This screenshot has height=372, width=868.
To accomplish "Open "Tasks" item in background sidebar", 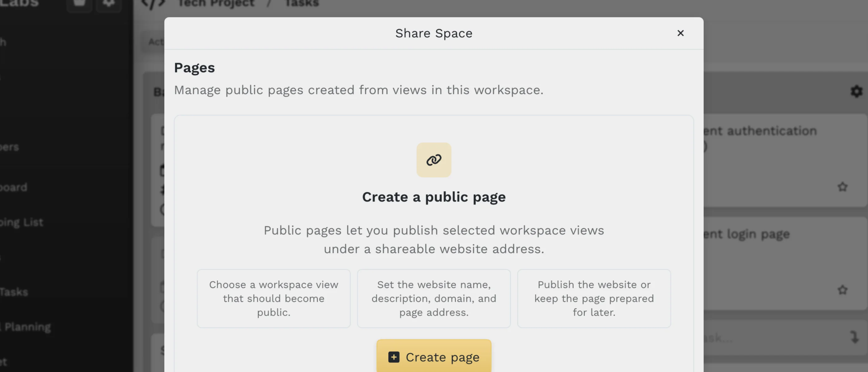I will click(14, 292).
